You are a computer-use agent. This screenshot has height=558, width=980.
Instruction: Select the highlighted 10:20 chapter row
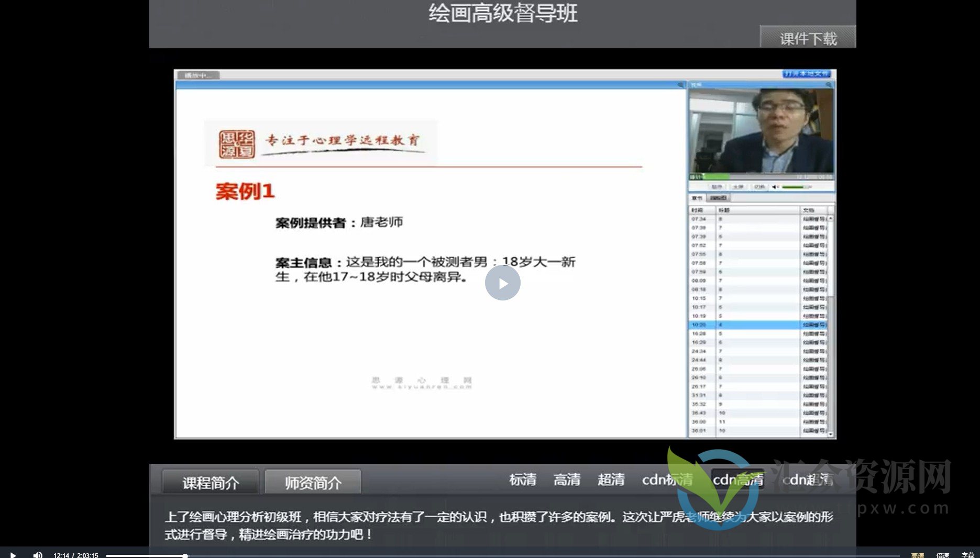[749, 325]
